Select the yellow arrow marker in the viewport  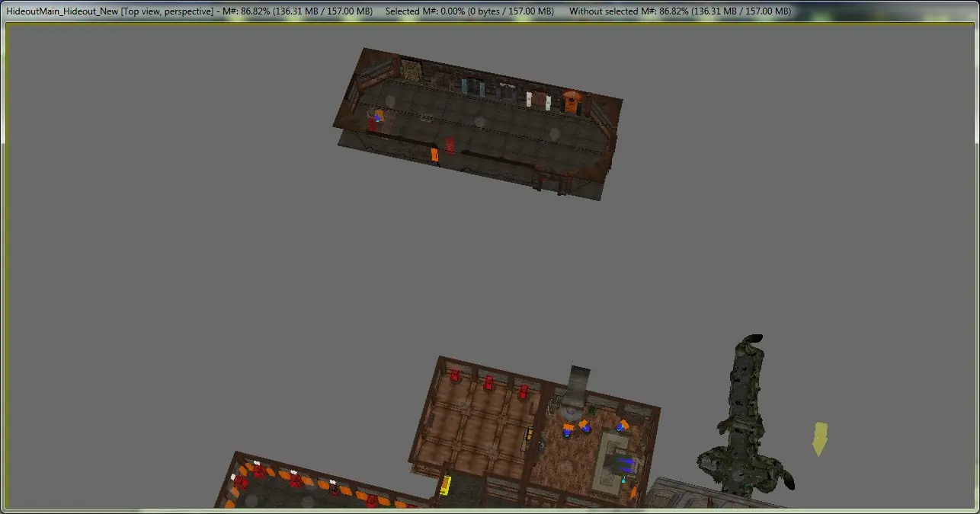pyautogui.click(x=819, y=439)
